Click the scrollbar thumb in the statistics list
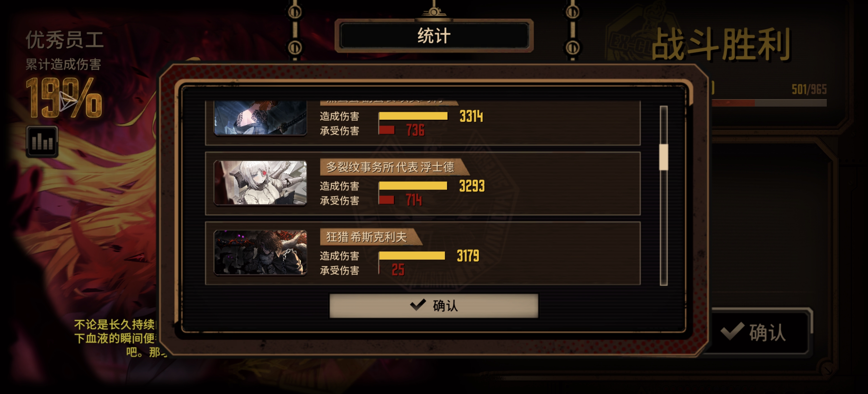The width and height of the screenshot is (868, 394). click(664, 157)
